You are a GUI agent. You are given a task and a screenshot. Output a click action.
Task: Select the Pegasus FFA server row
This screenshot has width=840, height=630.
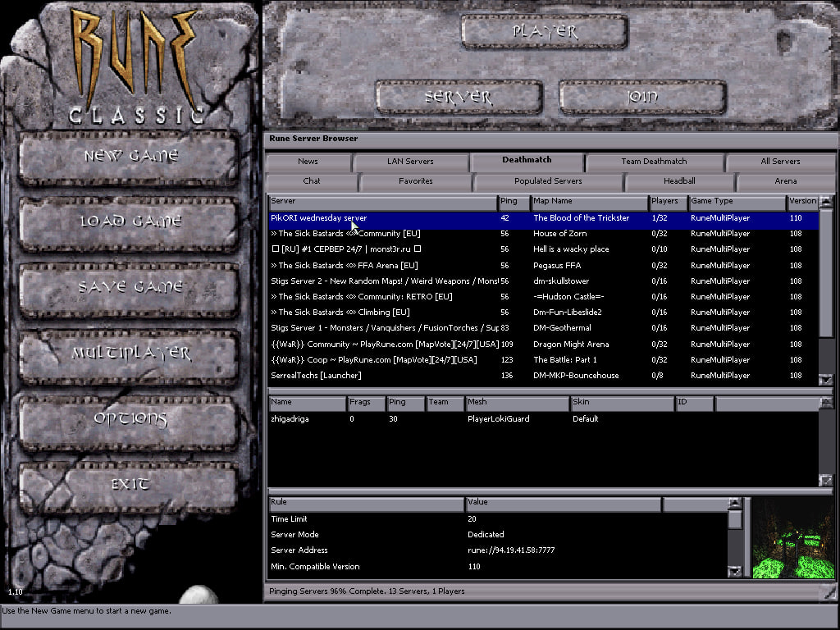(541, 266)
